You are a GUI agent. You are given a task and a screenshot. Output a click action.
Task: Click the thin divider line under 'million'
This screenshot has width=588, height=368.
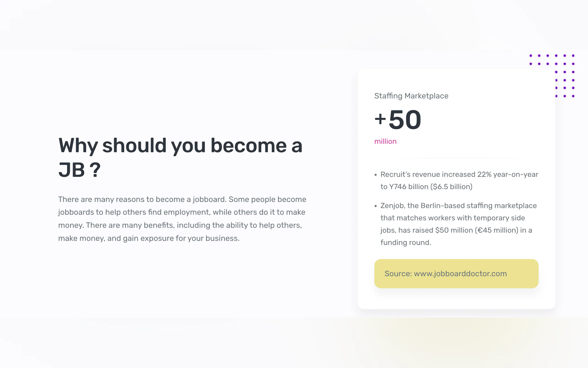point(459,158)
